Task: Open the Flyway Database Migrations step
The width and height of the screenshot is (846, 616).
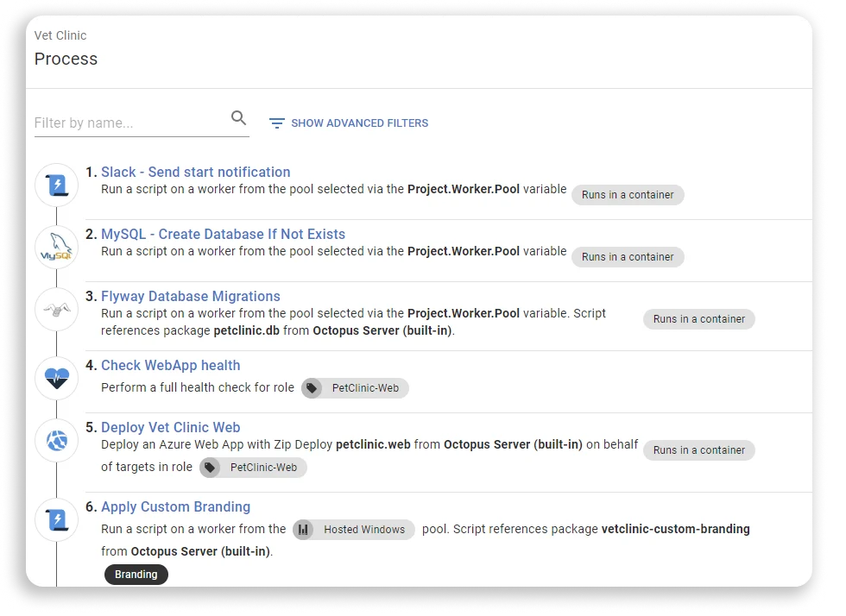Action: pos(190,296)
